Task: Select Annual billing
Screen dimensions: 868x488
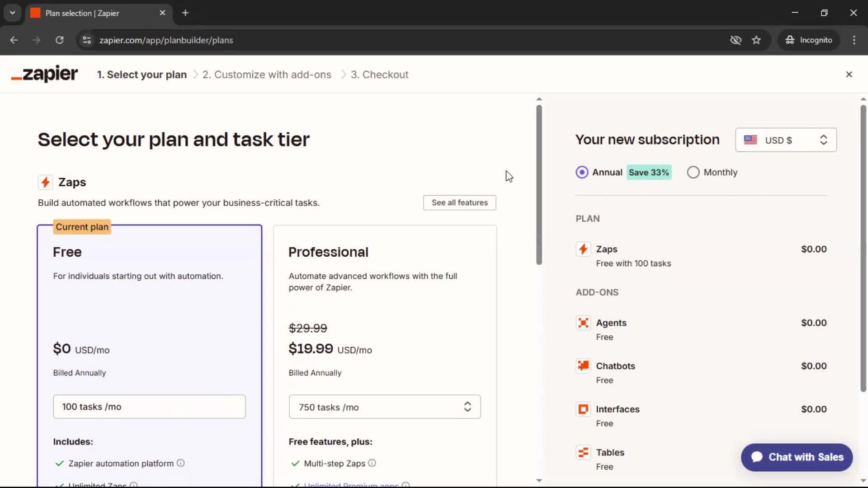Action: pos(582,172)
